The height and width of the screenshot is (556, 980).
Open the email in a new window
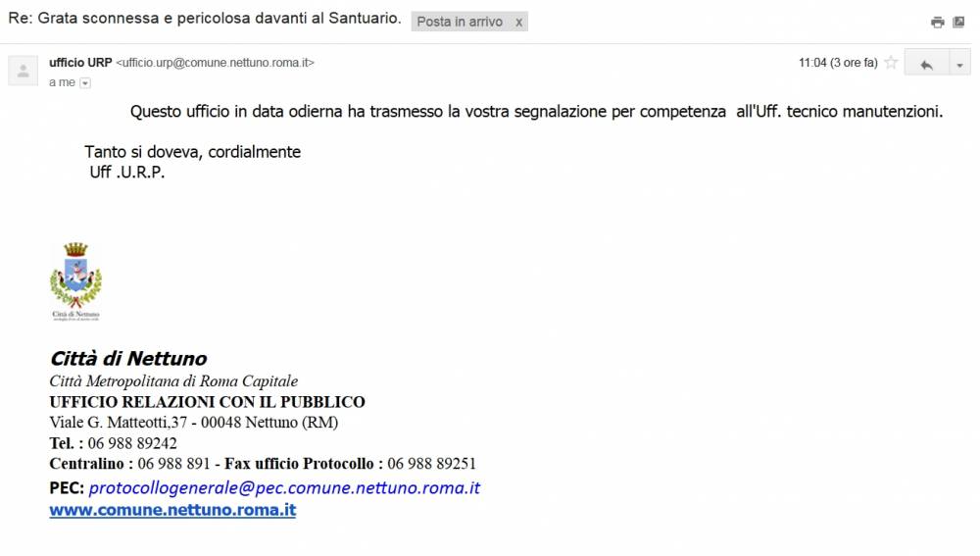[958, 22]
